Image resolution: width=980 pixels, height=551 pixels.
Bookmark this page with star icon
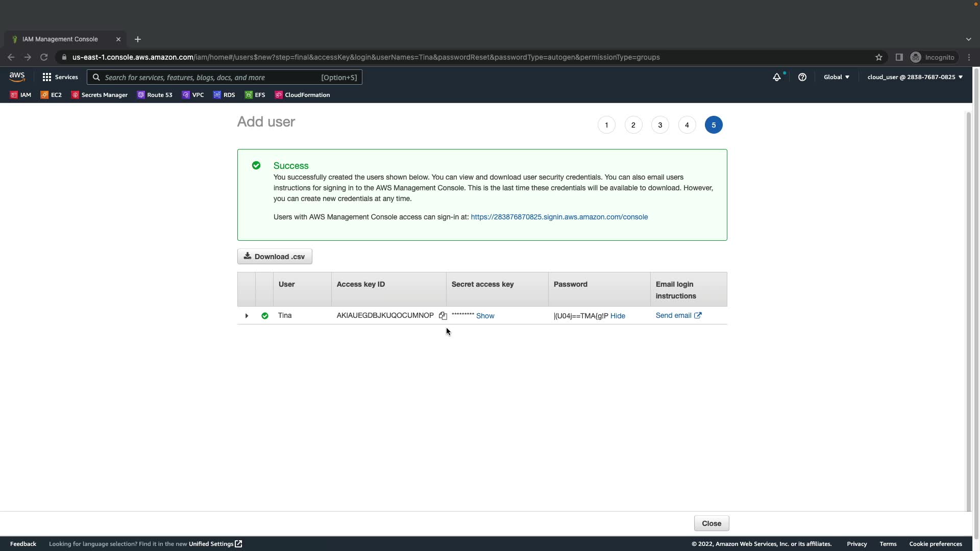coord(878,57)
